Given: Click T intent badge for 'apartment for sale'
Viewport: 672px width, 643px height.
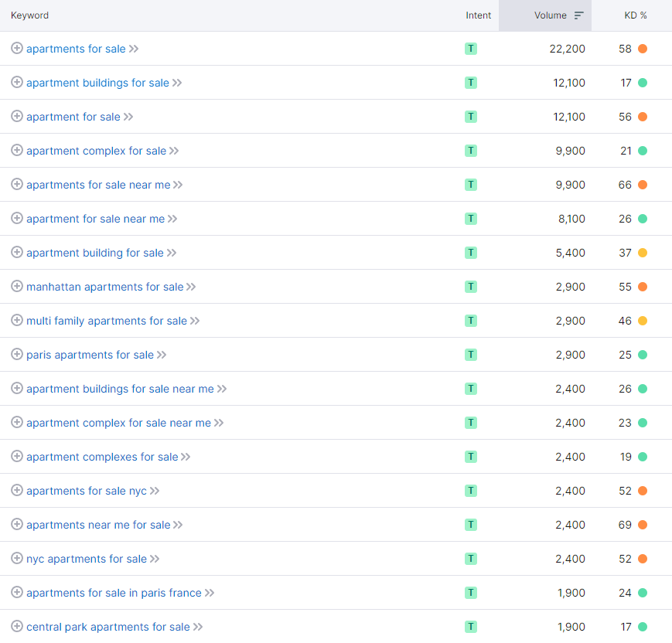Looking at the screenshot, I should pyautogui.click(x=471, y=117).
